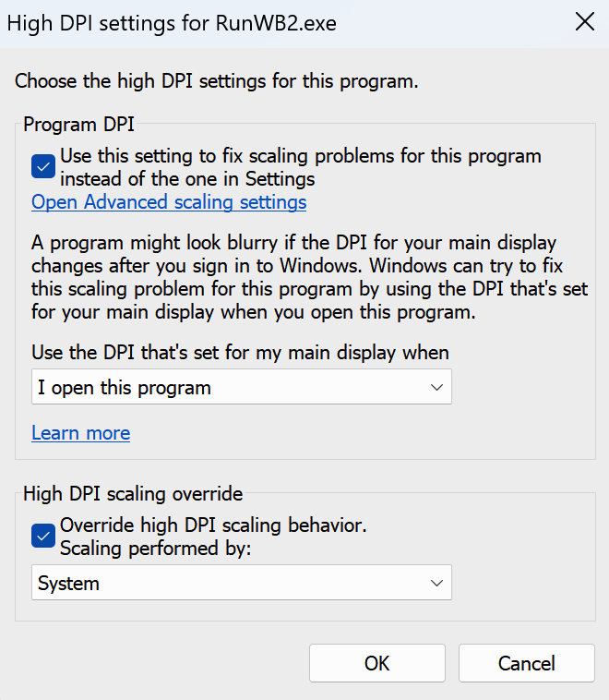This screenshot has height=700, width=609.
Task: Open the System scaling combo box
Action: [x=231, y=584]
